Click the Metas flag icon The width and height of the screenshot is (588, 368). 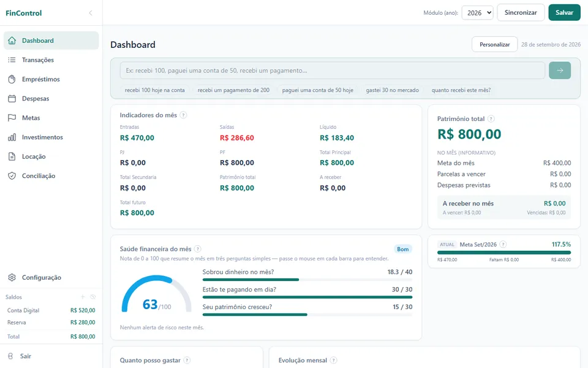click(12, 118)
